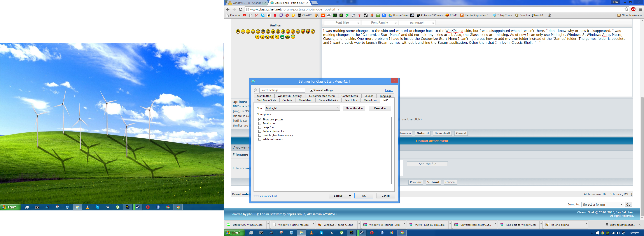Launch Steam from the right taskbar

tap(362, 233)
